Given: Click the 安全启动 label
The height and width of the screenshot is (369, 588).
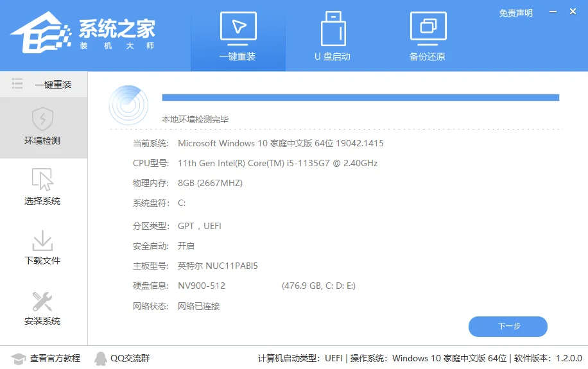Looking at the screenshot, I should pos(150,246).
